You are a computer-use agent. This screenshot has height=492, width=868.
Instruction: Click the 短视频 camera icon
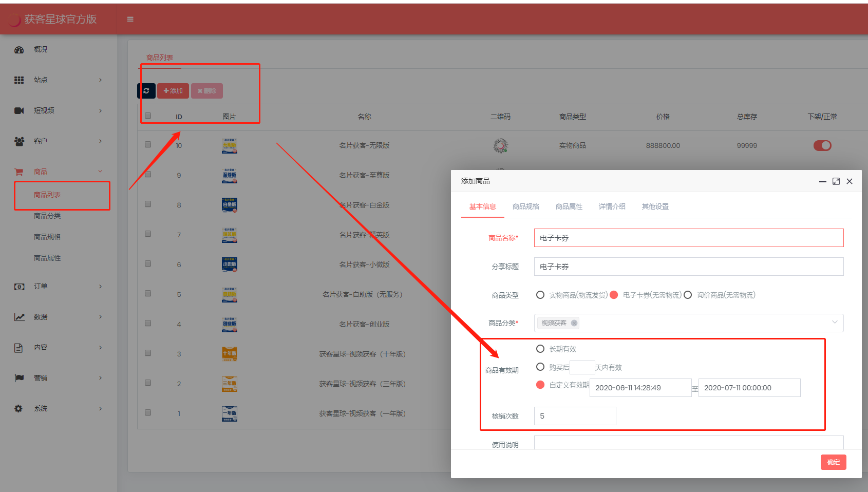pyautogui.click(x=19, y=110)
